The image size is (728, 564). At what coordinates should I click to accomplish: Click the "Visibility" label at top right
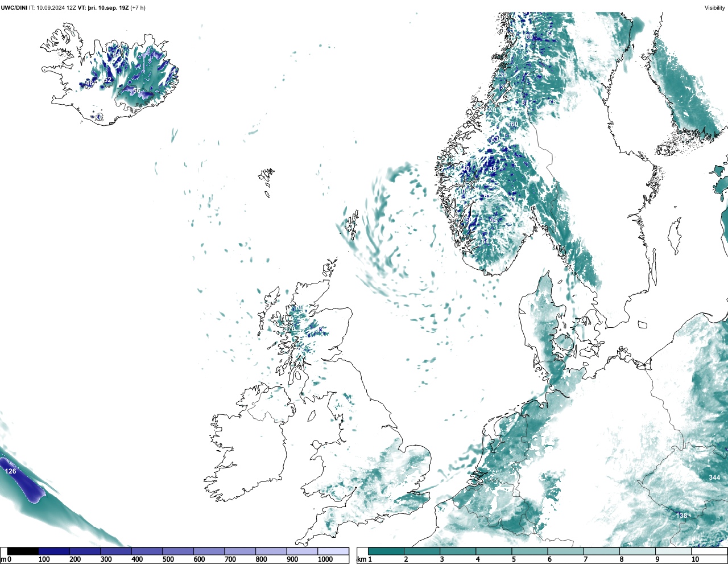pos(714,8)
